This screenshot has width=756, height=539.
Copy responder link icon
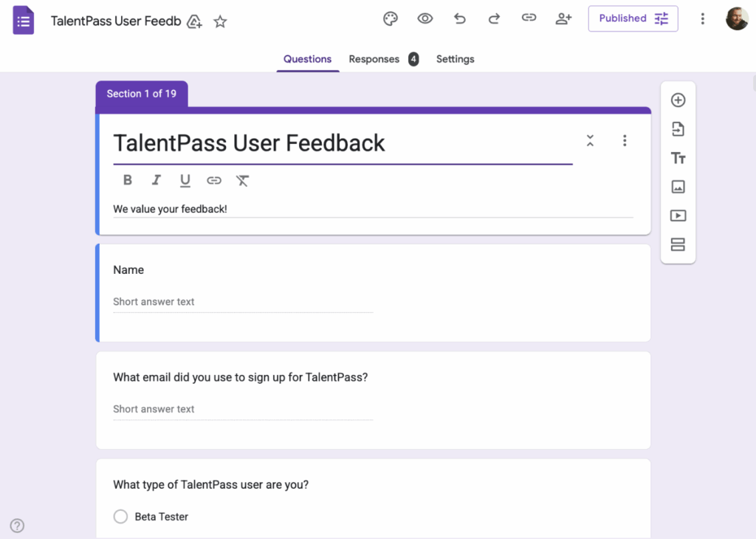[x=529, y=18]
